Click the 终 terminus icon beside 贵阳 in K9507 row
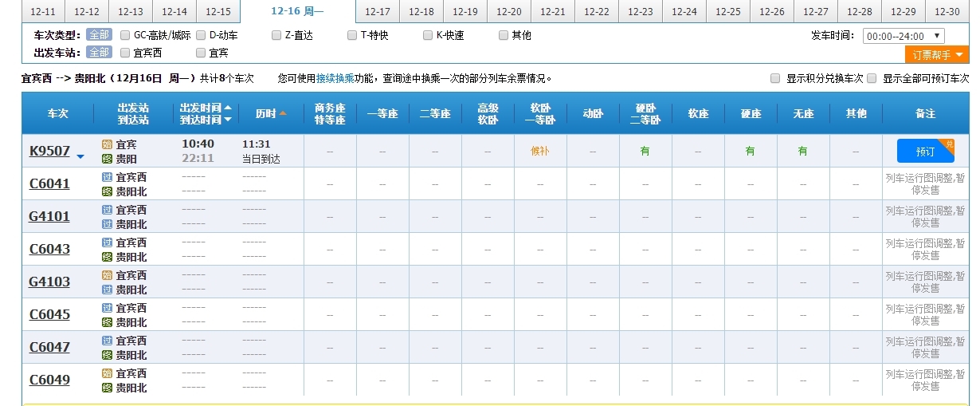The width and height of the screenshot is (980, 406). 107,159
